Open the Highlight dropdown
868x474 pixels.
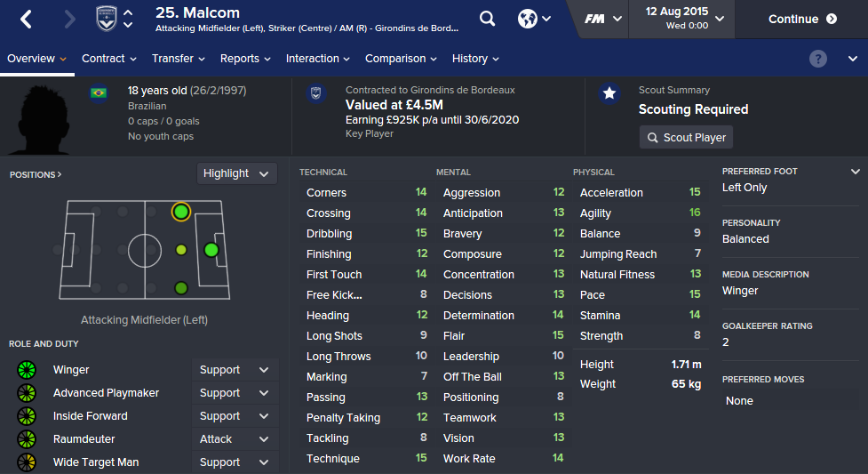pos(236,173)
